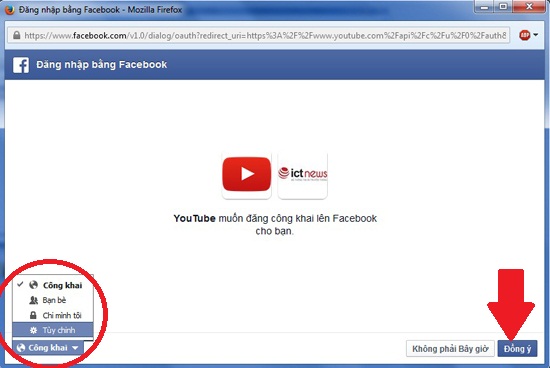Click the YouTube app logo thumbnail
Viewport: 550px width, 368px height.
tap(247, 174)
